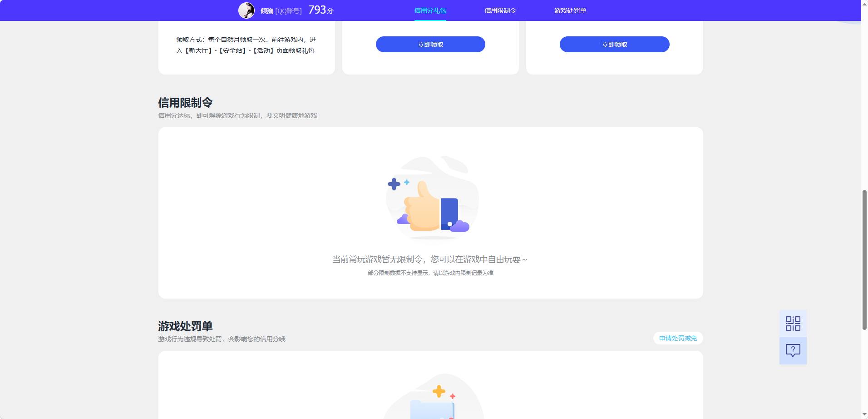Click 立即领取 on the right gift card
The image size is (868, 419).
coord(614,45)
